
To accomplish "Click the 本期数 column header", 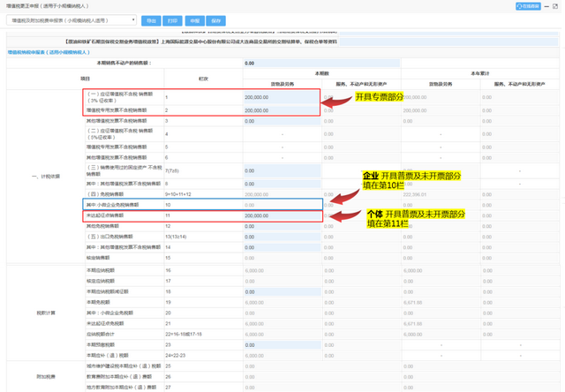I will point(321,73).
